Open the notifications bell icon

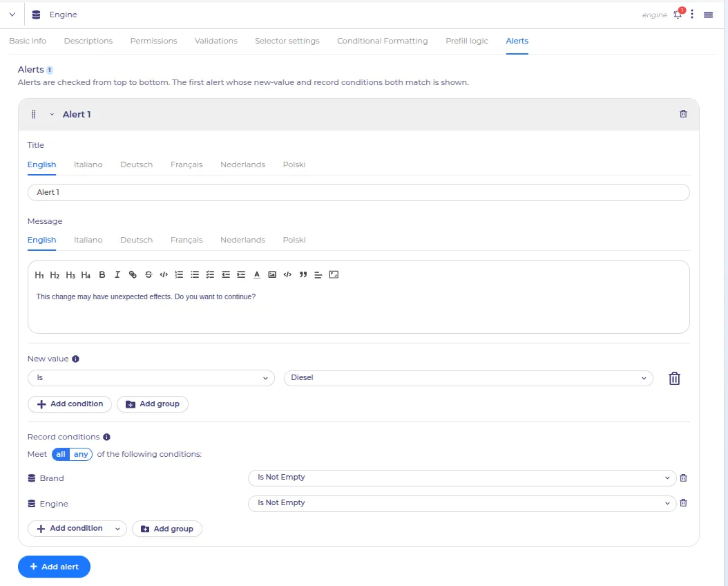[x=678, y=15]
